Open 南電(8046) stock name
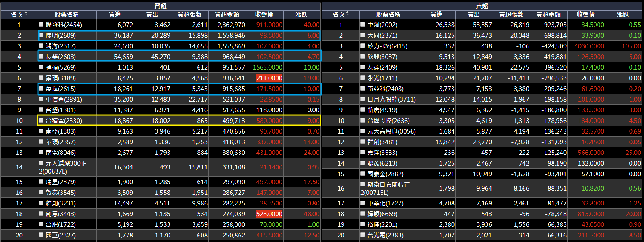The height and width of the screenshot is (242, 644). pyautogui.click(x=61, y=153)
